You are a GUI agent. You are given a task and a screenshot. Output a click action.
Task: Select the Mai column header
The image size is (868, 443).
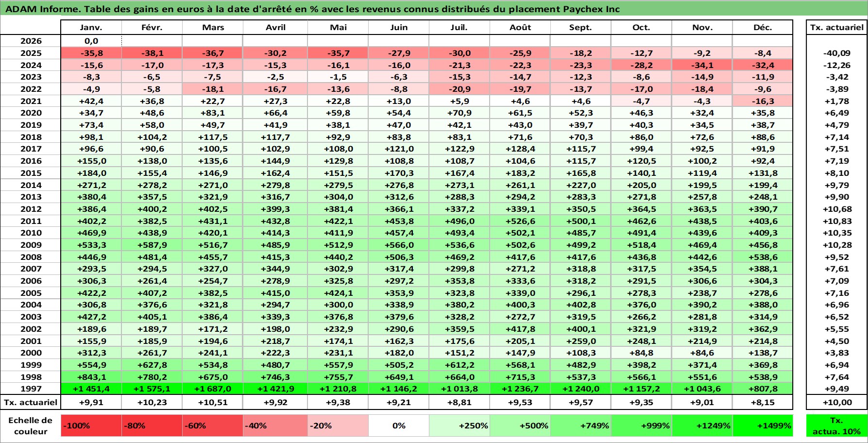pos(338,28)
